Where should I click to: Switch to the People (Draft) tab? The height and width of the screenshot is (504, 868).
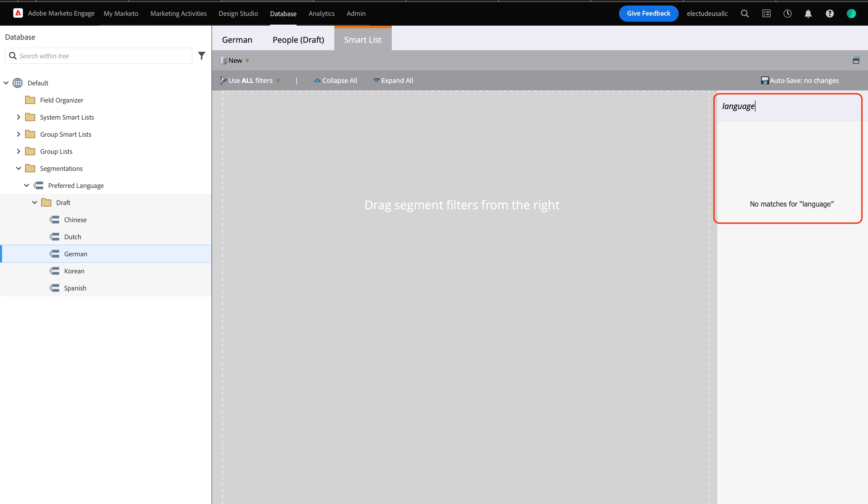(x=298, y=40)
